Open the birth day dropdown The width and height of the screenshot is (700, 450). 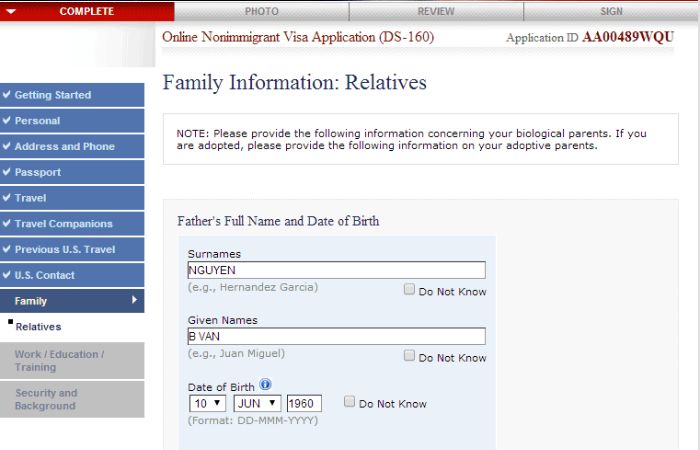click(x=207, y=403)
